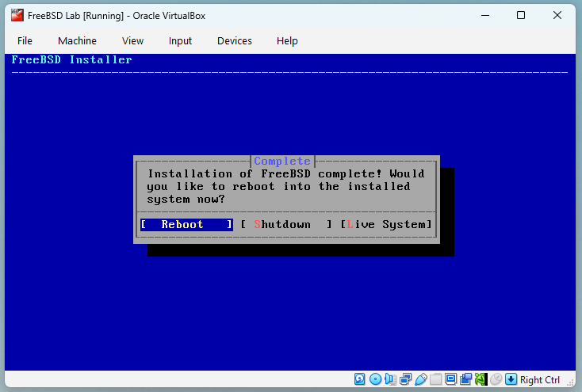
Task: Click the FreeBSD Installer header text
Action: pyautogui.click(x=71, y=59)
